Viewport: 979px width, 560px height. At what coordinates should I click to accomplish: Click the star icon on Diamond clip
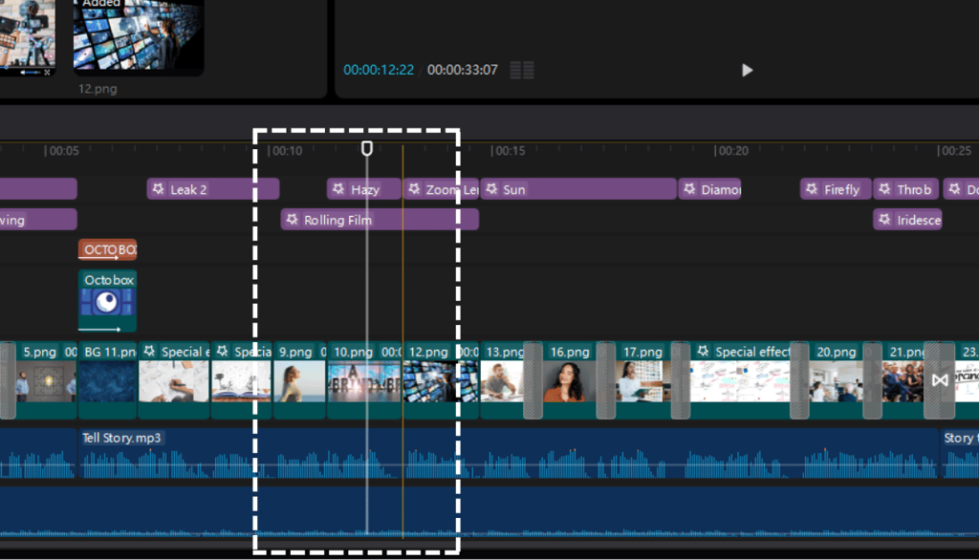pyautogui.click(x=689, y=188)
